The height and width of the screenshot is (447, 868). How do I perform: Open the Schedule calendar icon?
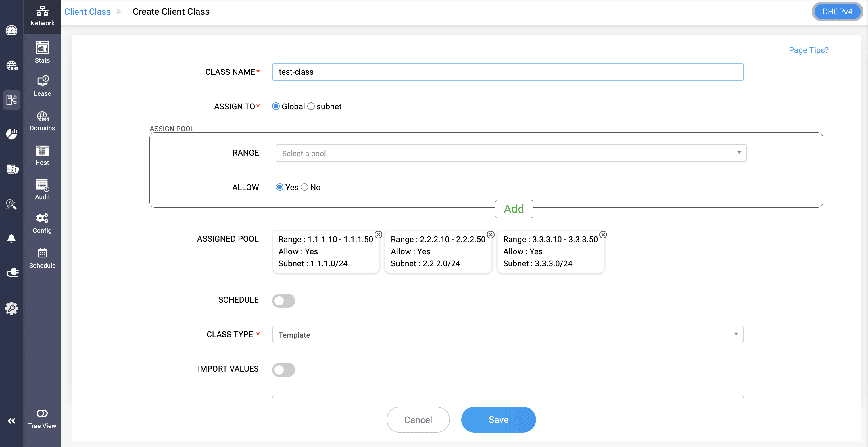42,257
